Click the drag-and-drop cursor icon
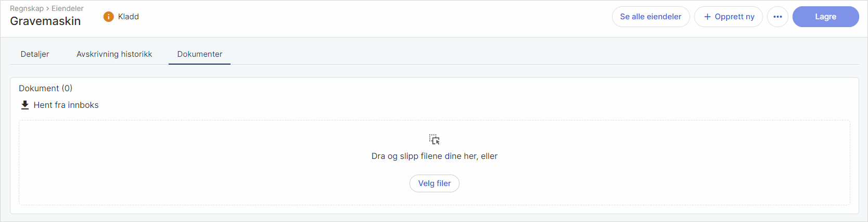The width and height of the screenshot is (868, 222). pos(435,139)
